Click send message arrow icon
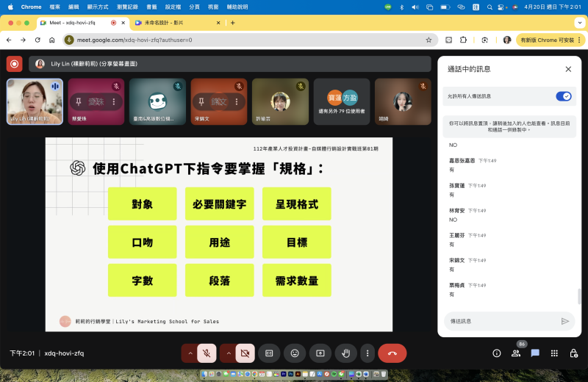Screen dimensions: 588x382 coord(565,321)
